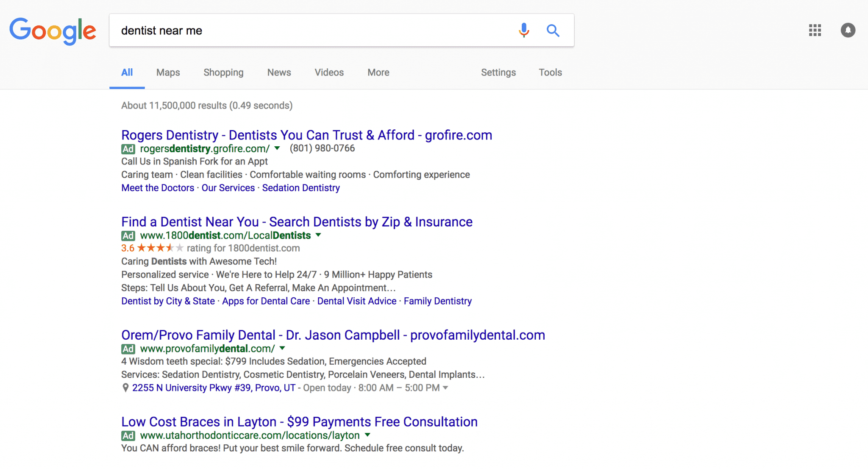Click the 3.6 star rating stars

click(160, 248)
